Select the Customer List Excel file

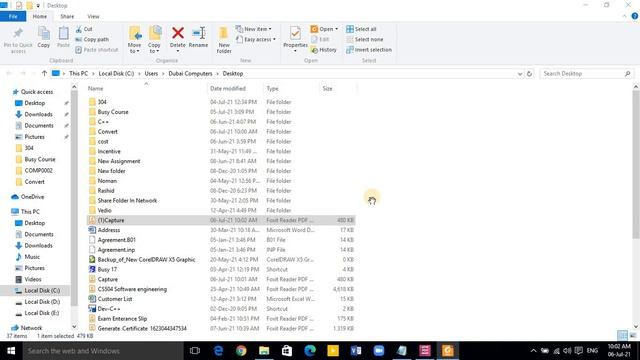pos(220,299)
